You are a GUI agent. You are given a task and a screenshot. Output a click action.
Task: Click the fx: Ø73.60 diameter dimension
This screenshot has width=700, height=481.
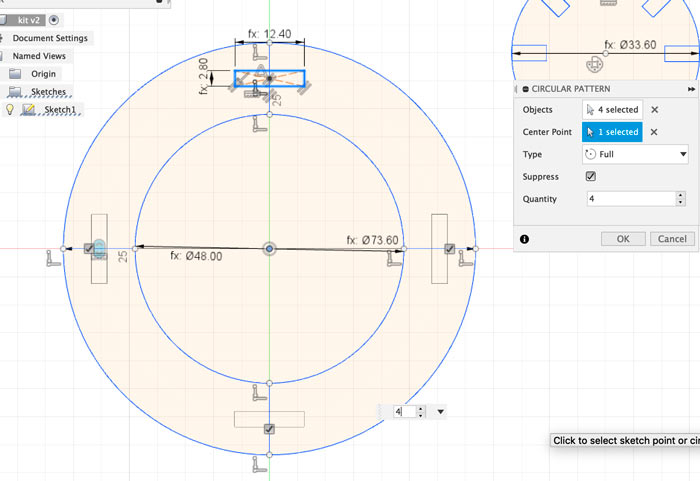pyautogui.click(x=372, y=240)
